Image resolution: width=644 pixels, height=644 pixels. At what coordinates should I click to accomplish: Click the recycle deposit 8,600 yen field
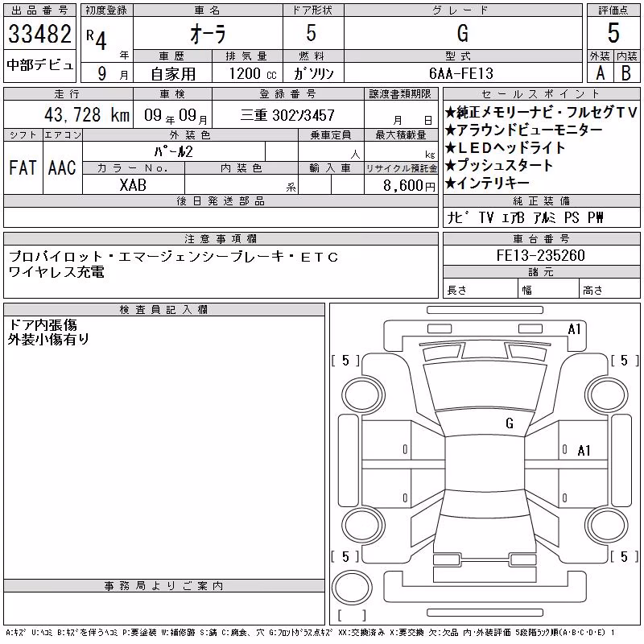401,185
